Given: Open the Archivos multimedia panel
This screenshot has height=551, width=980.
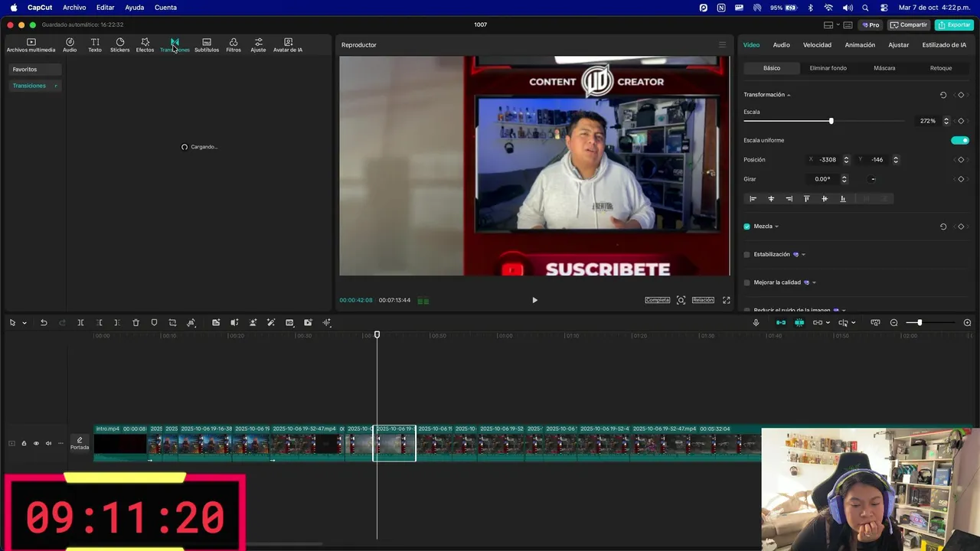Looking at the screenshot, I should point(31,45).
